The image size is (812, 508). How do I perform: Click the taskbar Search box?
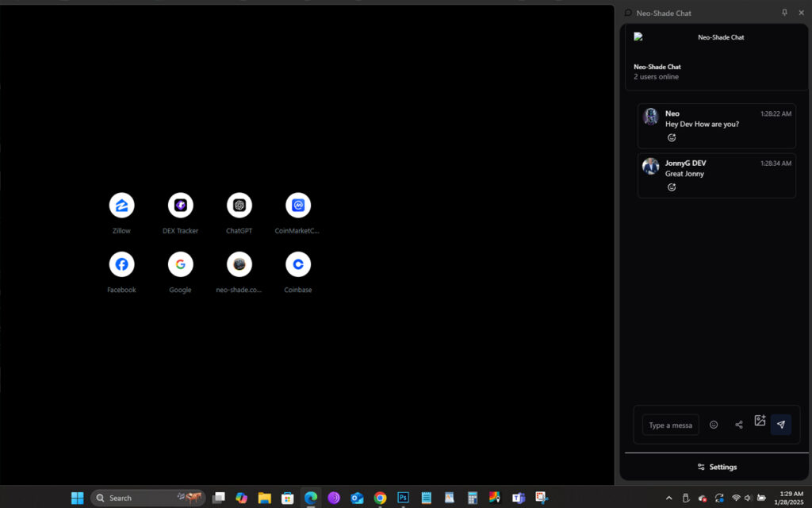click(148, 498)
